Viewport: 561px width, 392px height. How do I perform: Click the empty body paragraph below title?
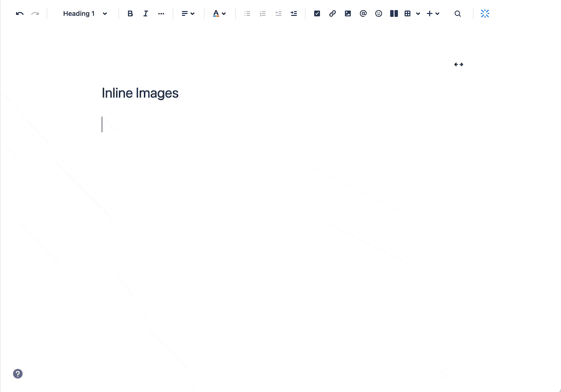(x=280, y=125)
